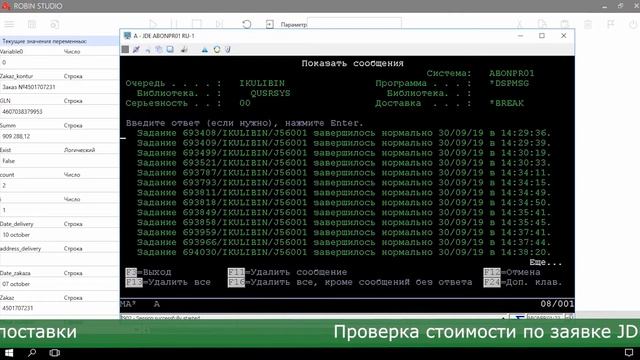Click the cut (scissors) icon

point(520,24)
